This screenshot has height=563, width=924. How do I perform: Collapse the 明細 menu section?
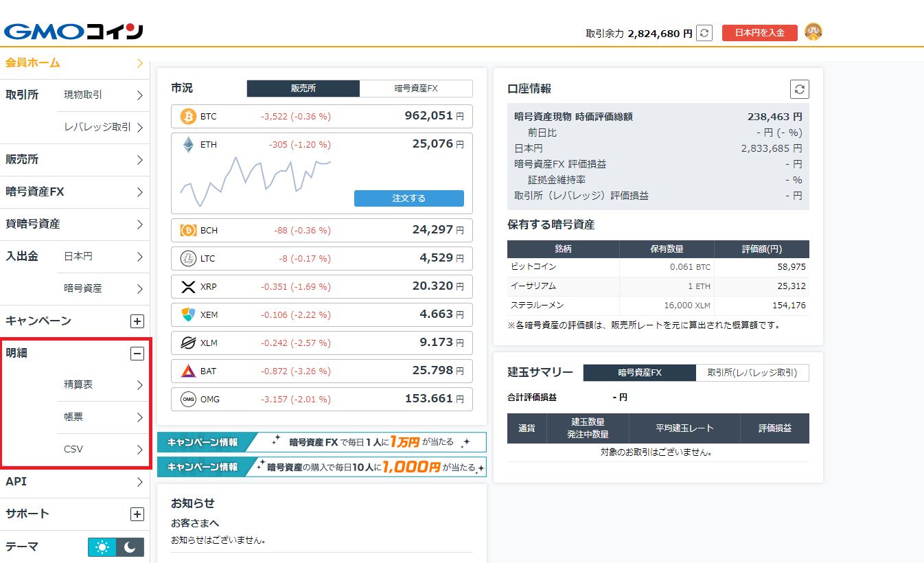[x=137, y=353]
